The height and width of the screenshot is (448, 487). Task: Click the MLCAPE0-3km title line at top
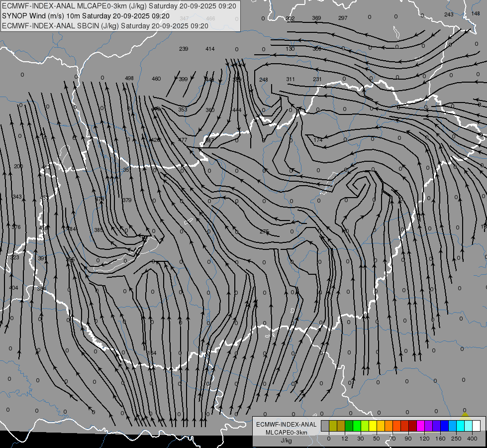[120, 6]
